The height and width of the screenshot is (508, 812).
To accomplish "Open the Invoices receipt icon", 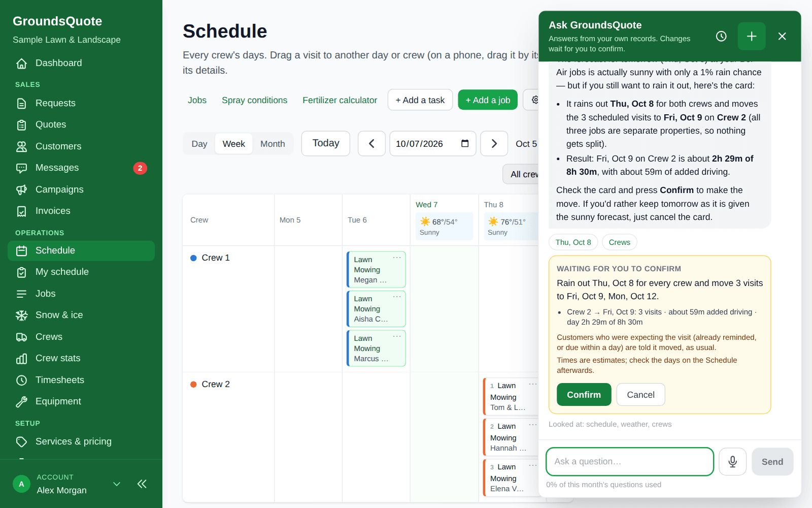I will click(x=21, y=211).
